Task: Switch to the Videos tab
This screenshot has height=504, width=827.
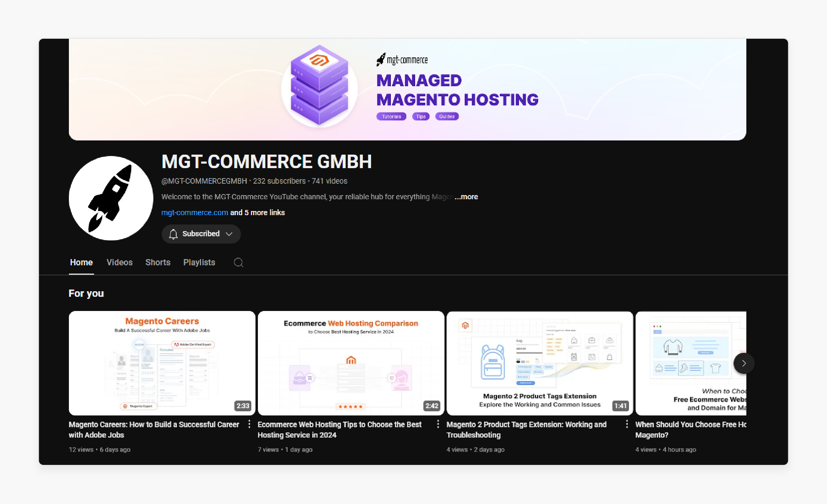Action: click(x=119, y=263)
